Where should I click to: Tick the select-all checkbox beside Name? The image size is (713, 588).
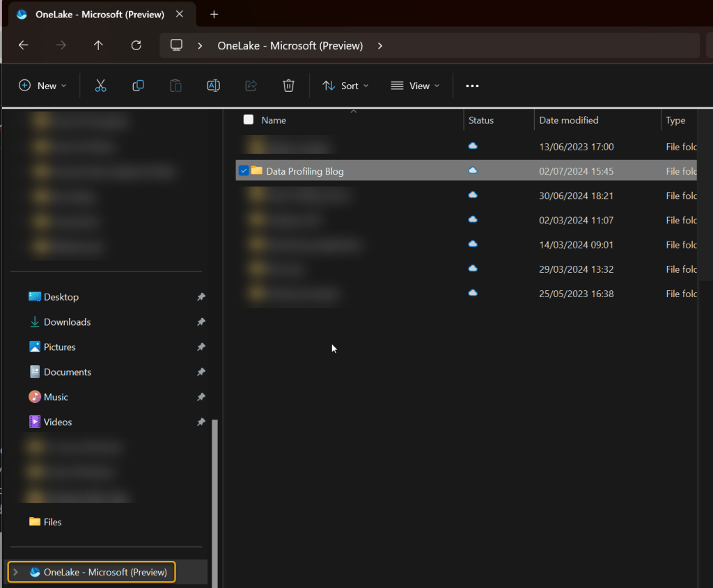(x=249, y=120)
